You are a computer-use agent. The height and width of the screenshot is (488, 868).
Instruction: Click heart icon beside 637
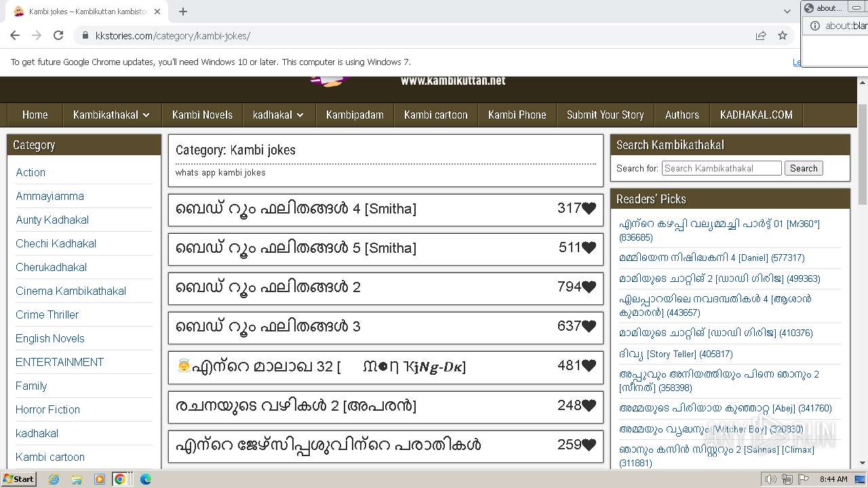tap(589, 327)
